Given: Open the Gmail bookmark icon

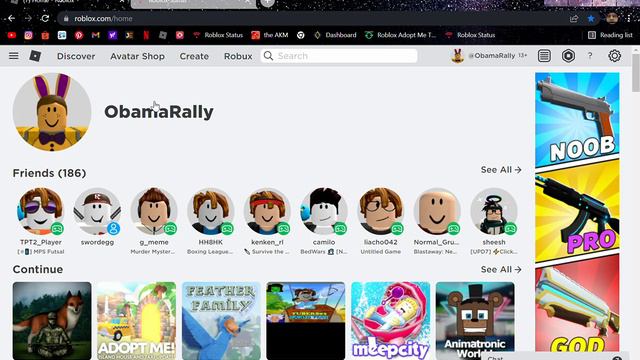Looking at the screenshot, I should (x=96, y=36).
